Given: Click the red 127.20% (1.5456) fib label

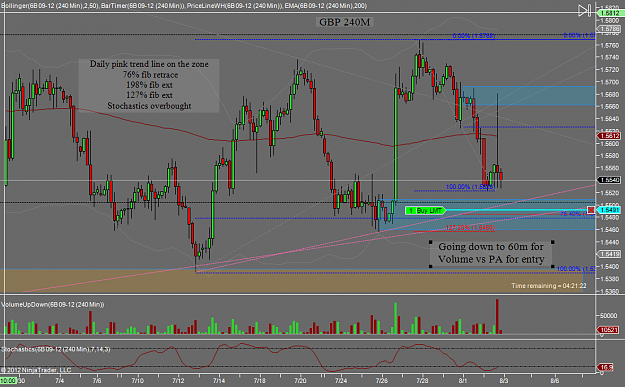Looking at the screenshot, I should (470, 228).
